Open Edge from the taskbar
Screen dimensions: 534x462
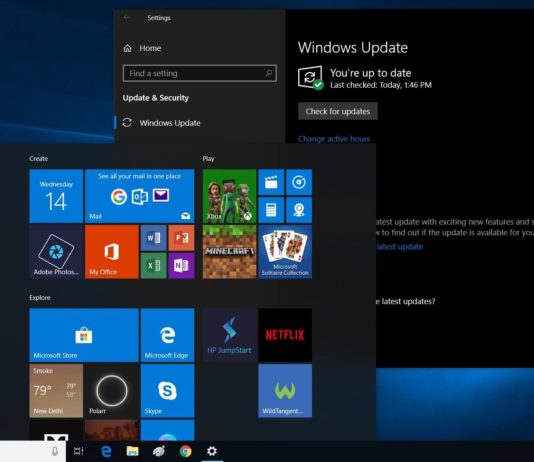(x=106, y=451)
